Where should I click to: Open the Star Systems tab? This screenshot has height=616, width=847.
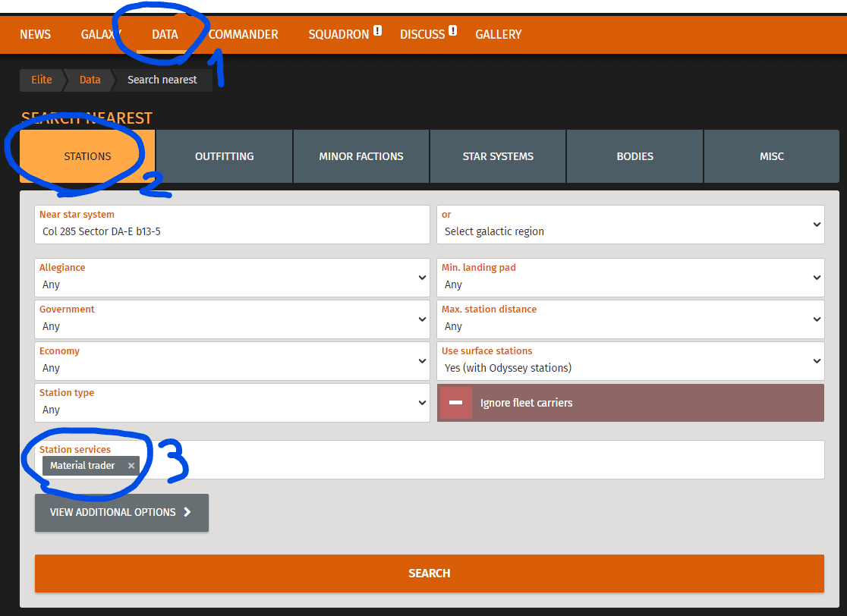coord(498,156)
